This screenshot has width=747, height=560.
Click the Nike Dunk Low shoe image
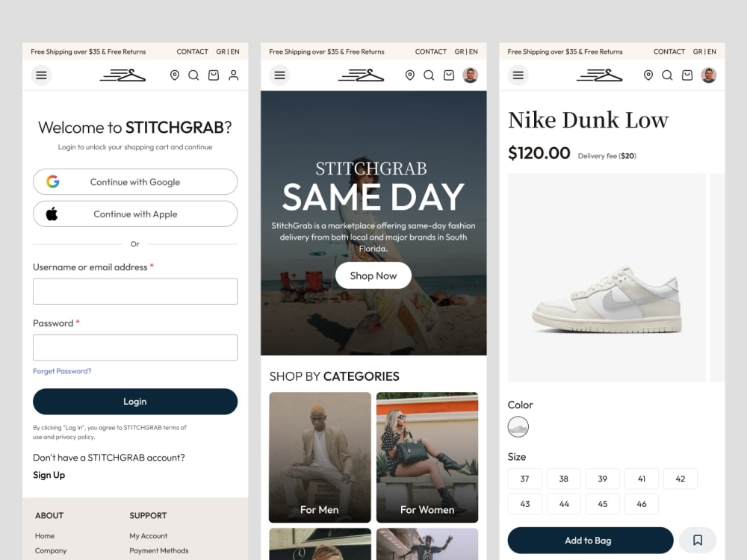tap(607, 278)
